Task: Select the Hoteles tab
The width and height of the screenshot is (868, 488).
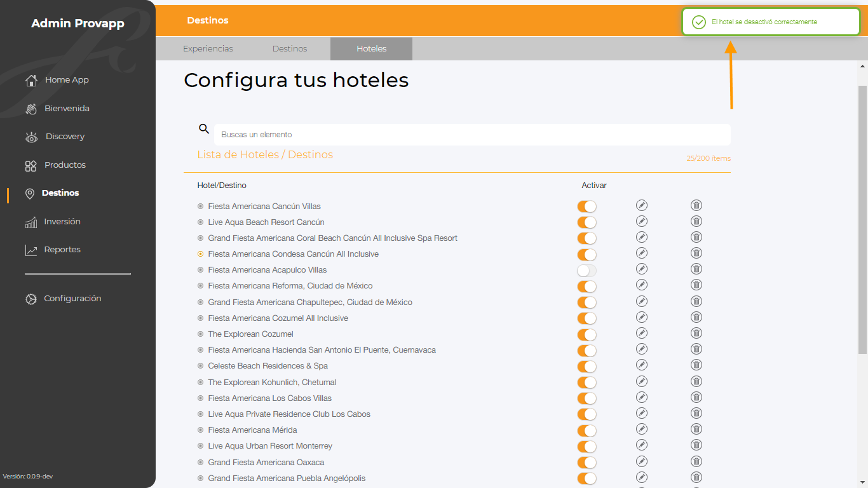Action: 371,49
